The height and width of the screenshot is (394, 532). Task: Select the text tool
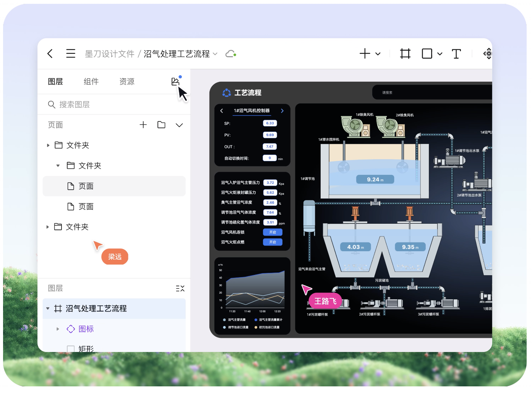[456, 54]
